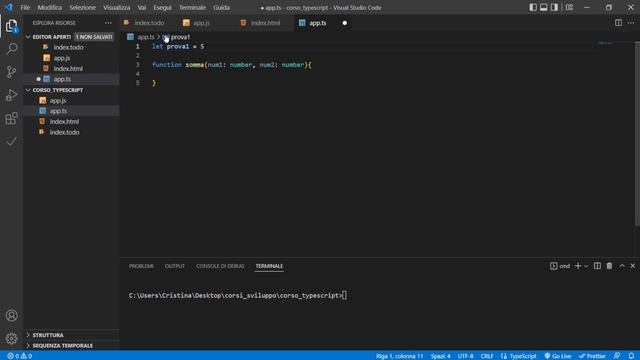This screenshot has width=640, height=360.
Task: Switch to the PROBLEMI panel tab
Action: (141, 266)
